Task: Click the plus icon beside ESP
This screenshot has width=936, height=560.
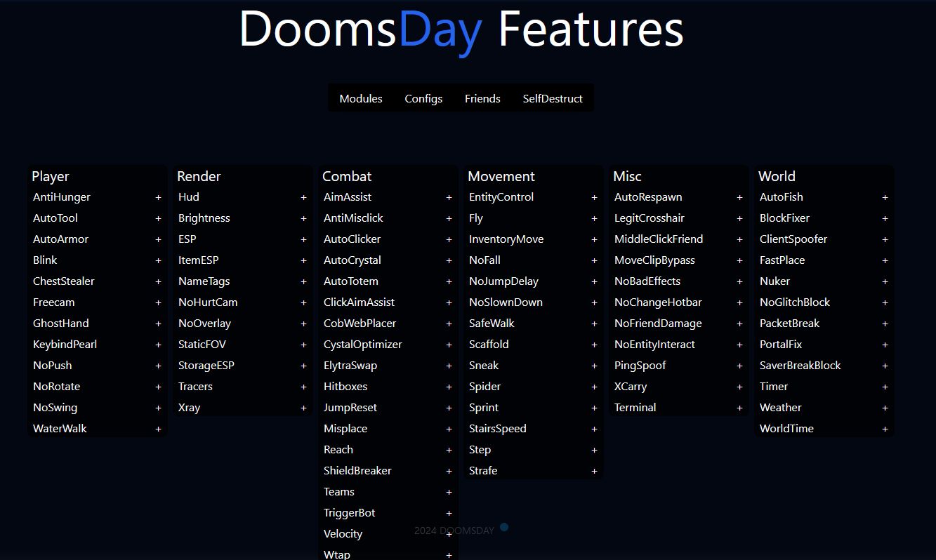Action: [303, 240]
